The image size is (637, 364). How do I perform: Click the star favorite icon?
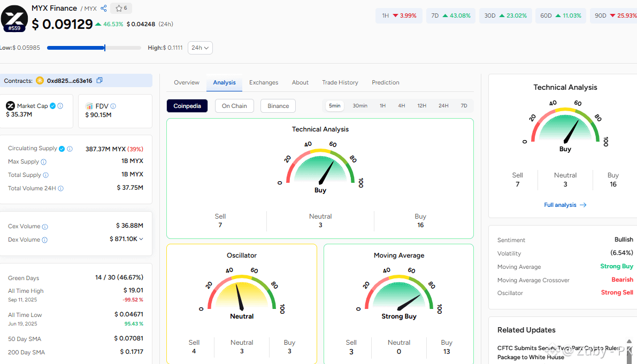pos(119,8)
